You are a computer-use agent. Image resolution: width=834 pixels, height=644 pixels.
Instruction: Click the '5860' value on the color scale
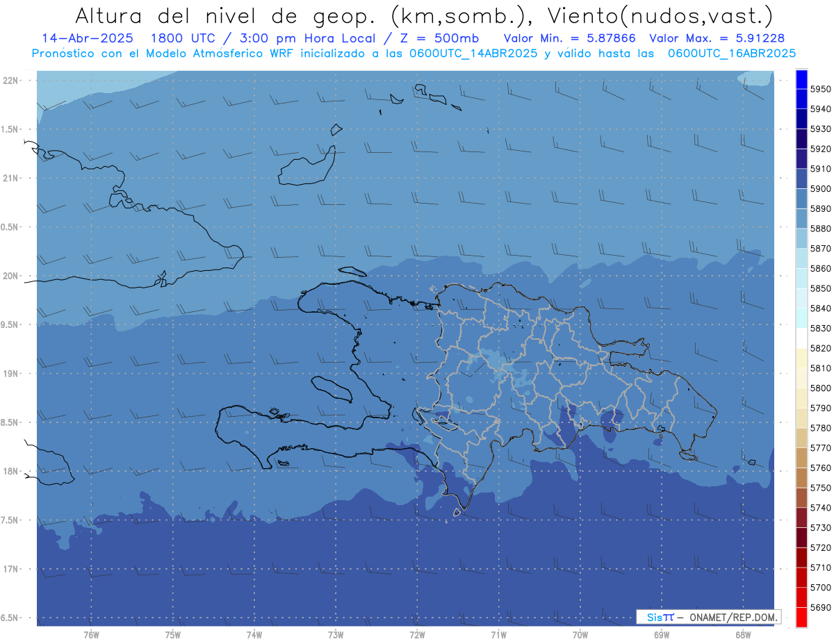tap(821, 268)
